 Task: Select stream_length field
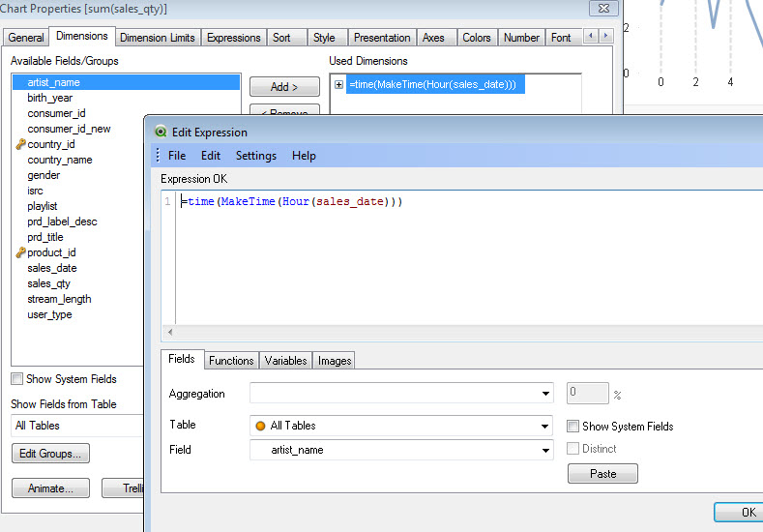[59, 299]
